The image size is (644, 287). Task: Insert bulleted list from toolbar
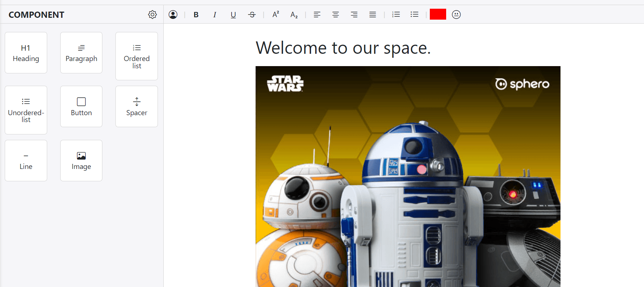pyautogui.click(x=415, y=15)
